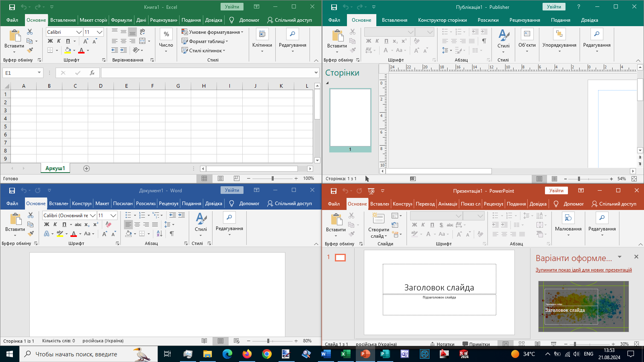Click Word Read Mode view icon in status bar
The height and width of the screenshot is (362, 644).
point(204,341)
